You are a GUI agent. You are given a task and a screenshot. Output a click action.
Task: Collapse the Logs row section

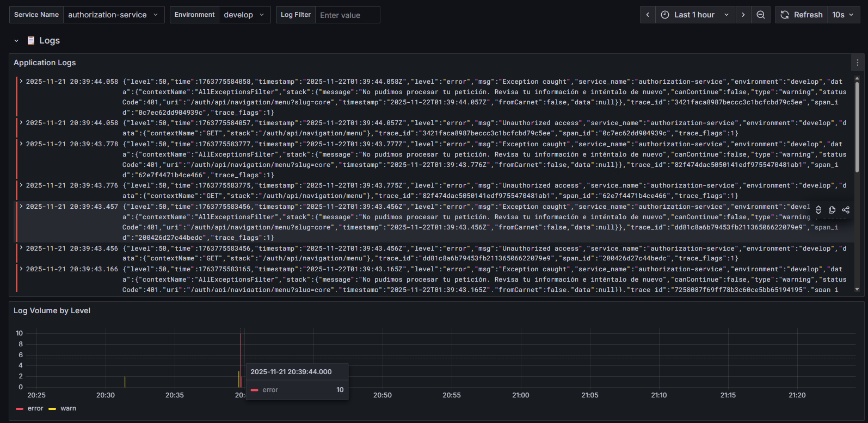point(16,41)
